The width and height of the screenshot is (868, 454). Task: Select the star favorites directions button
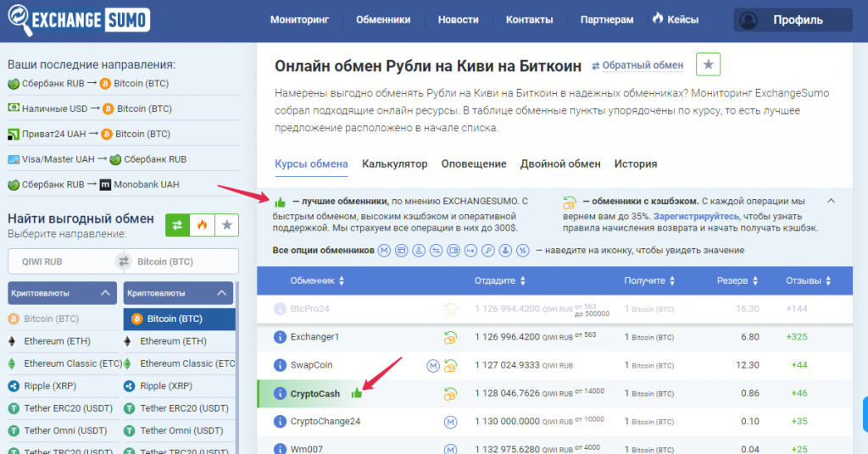point(227,225)
